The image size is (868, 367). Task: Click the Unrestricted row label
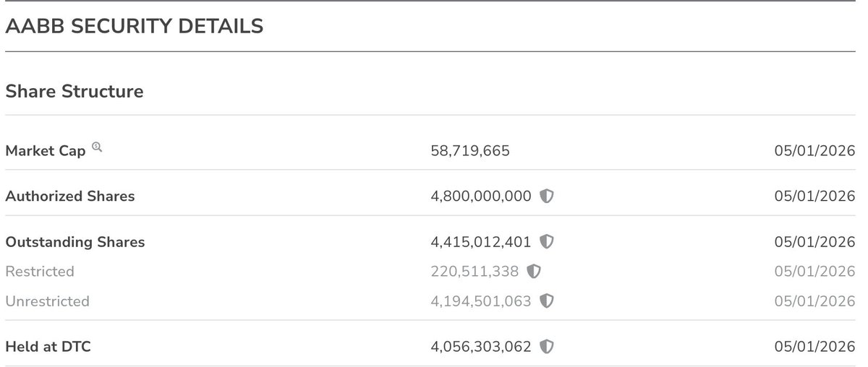pyautogui.click(x=48, y=301)
